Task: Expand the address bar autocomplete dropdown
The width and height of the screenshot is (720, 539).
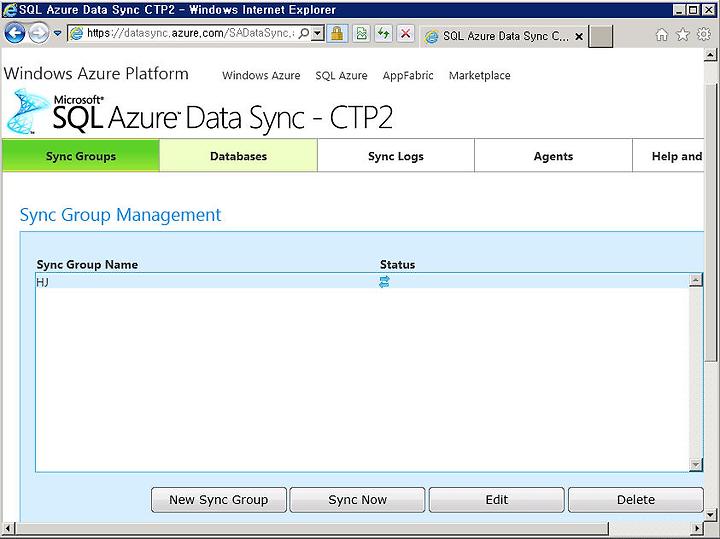Action: 317,34
